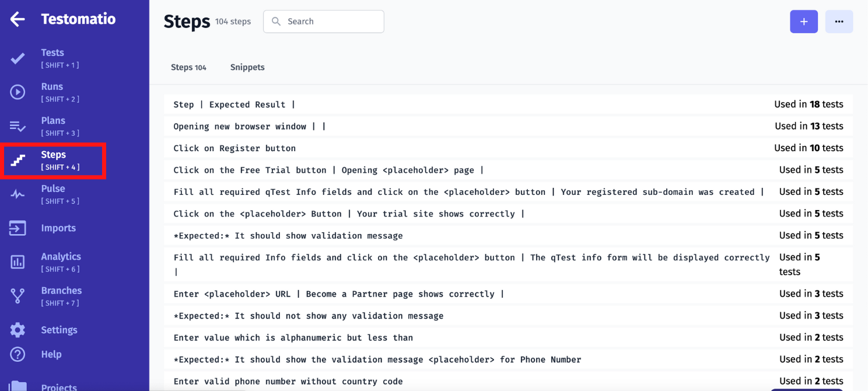Open Tests via the checkmark icon
Screen dimensions: 868x391
click(x=17, y=58)
